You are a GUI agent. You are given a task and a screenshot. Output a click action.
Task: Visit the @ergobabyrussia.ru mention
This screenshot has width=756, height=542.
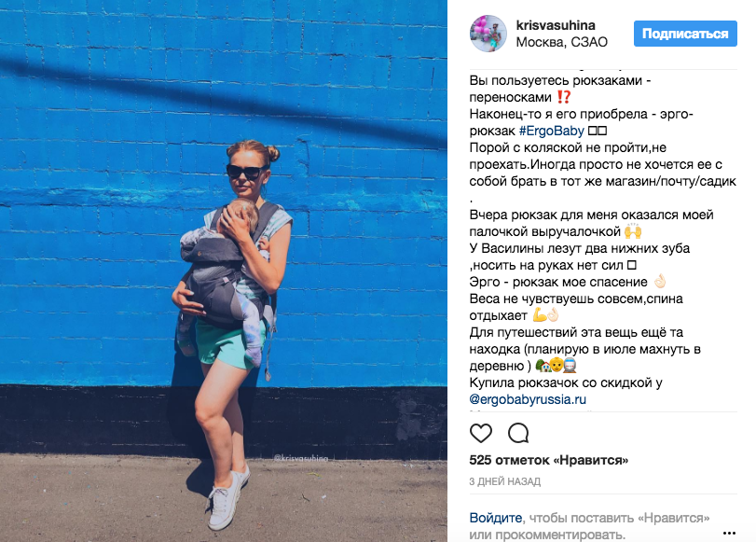coord(528,399)
